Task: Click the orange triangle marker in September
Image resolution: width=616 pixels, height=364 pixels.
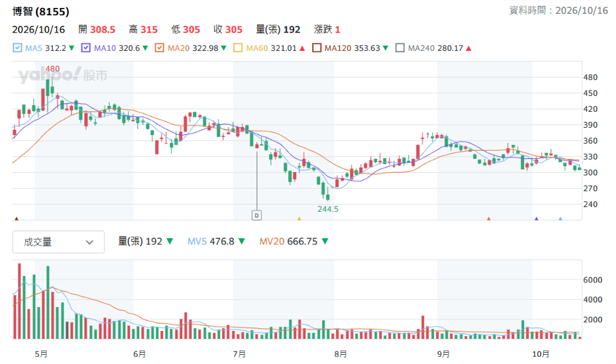Action: coord(489,218)
